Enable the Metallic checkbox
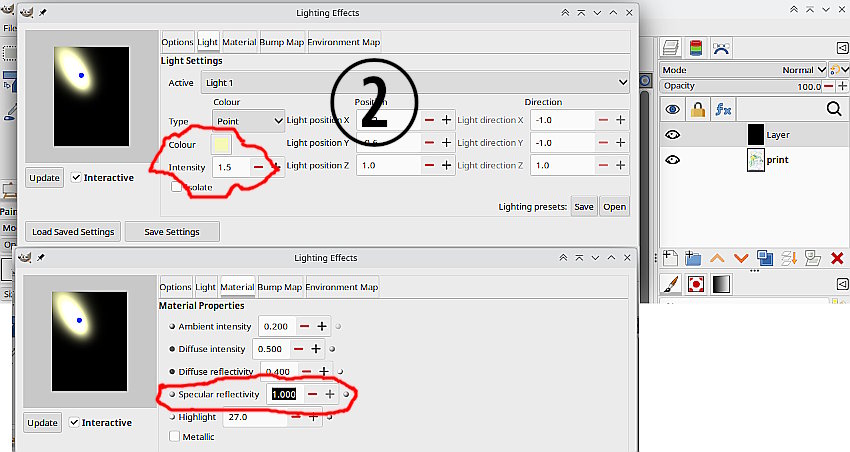The image size is (850, 452). point(175,436)
